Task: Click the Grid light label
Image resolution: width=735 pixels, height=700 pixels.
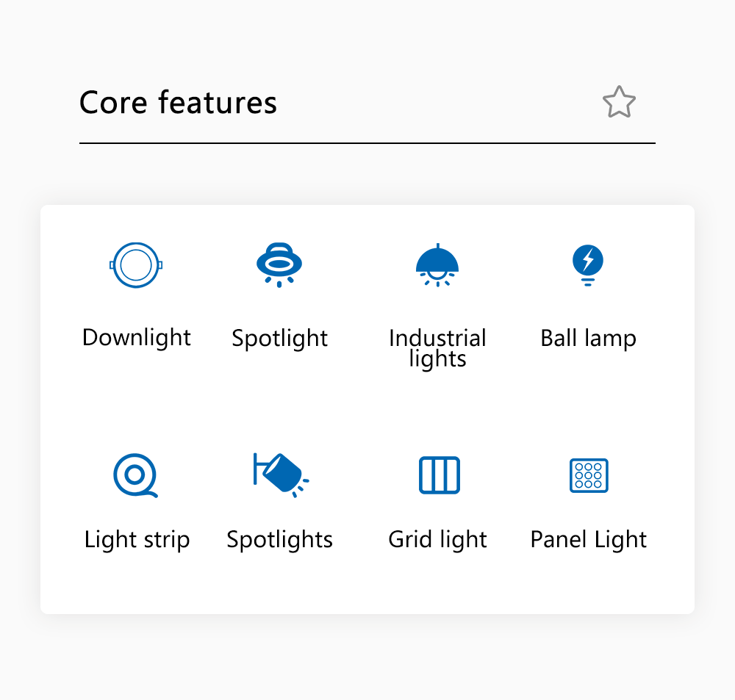Action: click(x=438, y=540)
